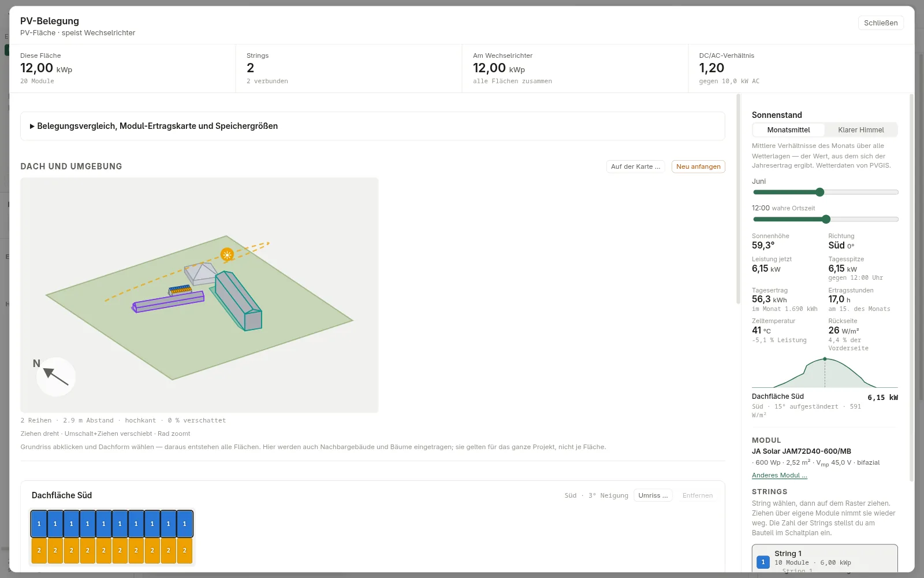Expand Belegungsvergleich, Modul-Ertragskarte section
This screenshot has width=924, height=578.
click(372, 126)
